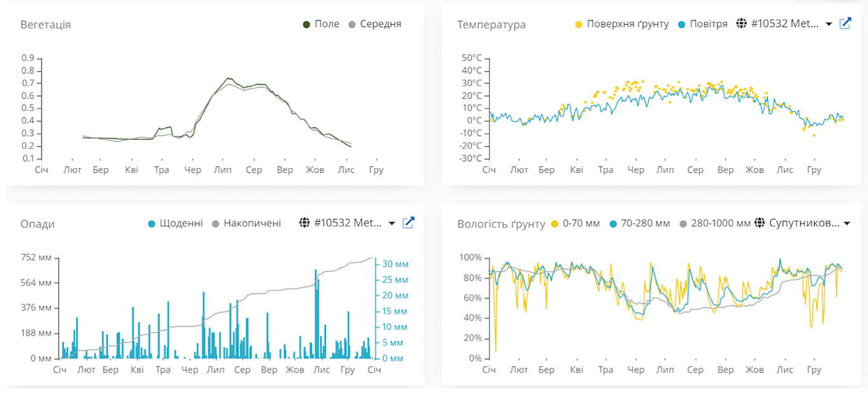The width and height of the screenshot is (868, 393).
Task: Toggle the Середня series in Вегетація chart
Action: 380,24
